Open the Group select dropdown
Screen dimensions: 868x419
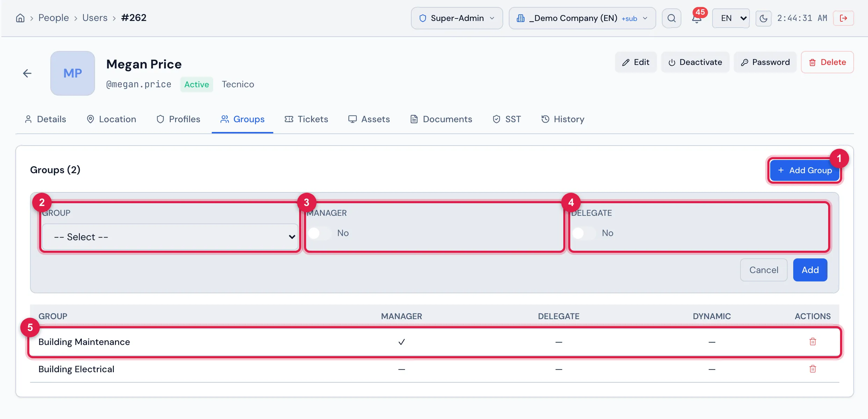pos(170,237)
